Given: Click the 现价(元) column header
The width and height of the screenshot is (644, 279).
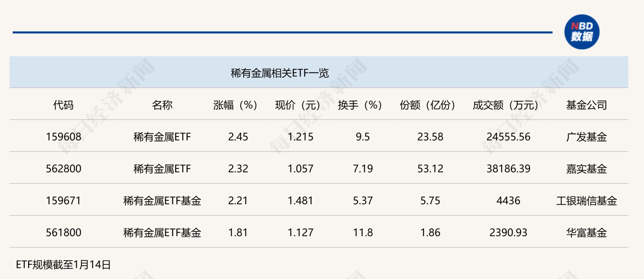Looking at the screenshot, I should (x=298, y=105).
